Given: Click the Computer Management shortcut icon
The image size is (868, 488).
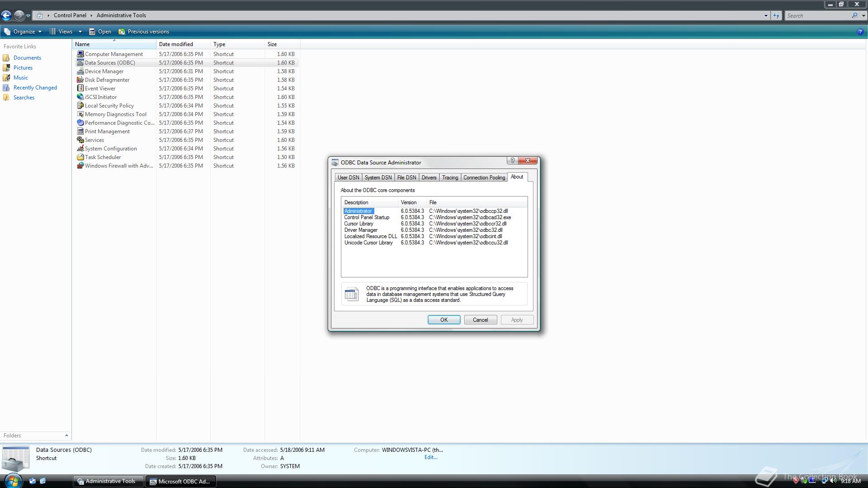Looking at the screenshot, I should click(80, 54).
